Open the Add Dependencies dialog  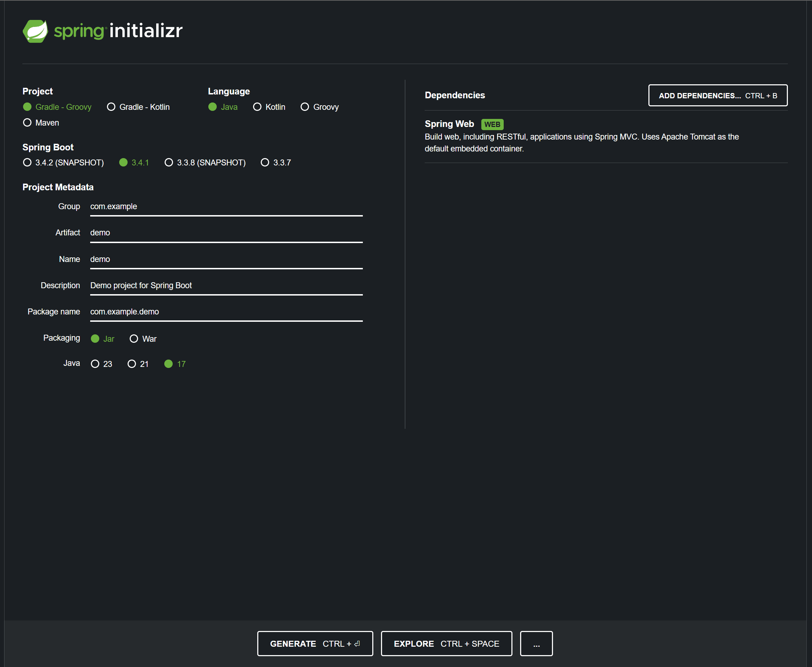(x=718, y=95)
